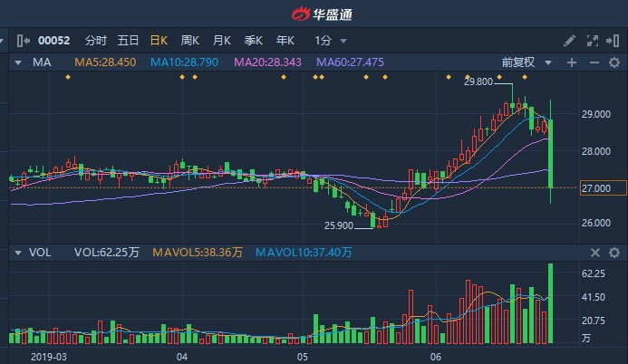Click the 华盛通 logo at top
Screen dimensions: 628x364
(322, 14)
